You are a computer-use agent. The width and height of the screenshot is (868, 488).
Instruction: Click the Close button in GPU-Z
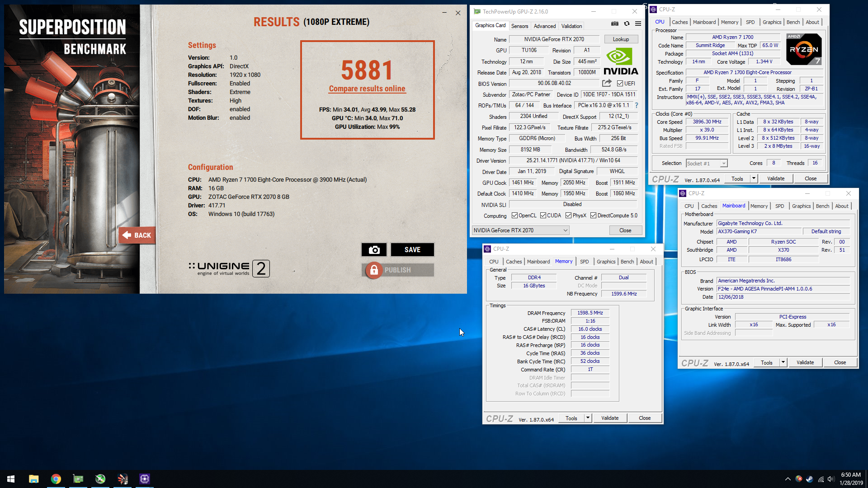coord(625,230)
